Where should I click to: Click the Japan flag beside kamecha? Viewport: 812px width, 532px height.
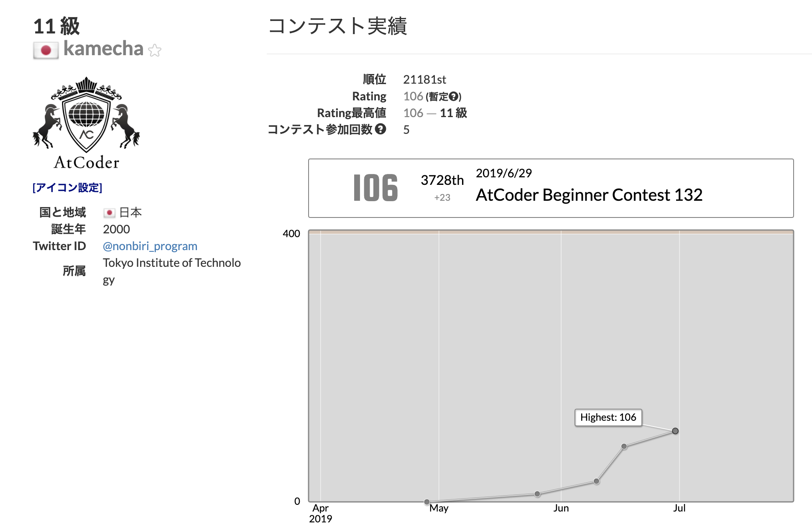point(46,50)
